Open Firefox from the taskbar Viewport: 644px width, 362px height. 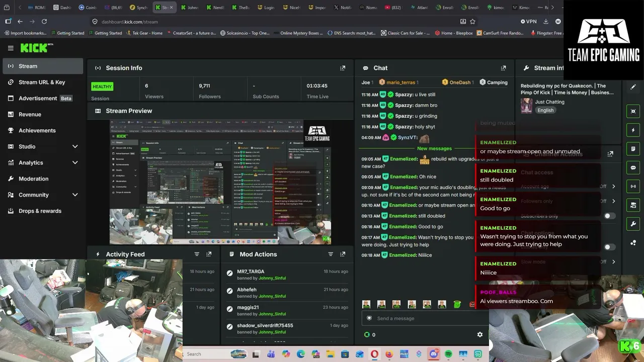[x=389, y=354]
